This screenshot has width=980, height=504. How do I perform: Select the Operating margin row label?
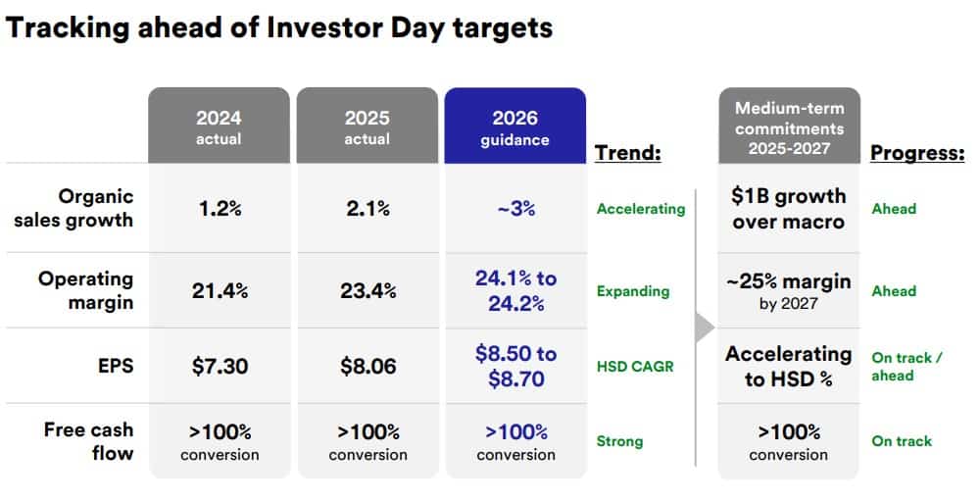click(86, 290)
